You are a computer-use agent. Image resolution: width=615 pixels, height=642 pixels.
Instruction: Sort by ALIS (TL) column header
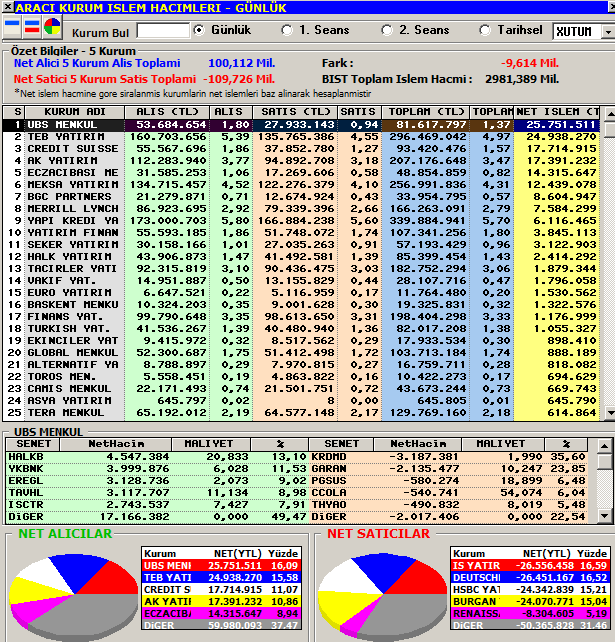pos(167,112)
